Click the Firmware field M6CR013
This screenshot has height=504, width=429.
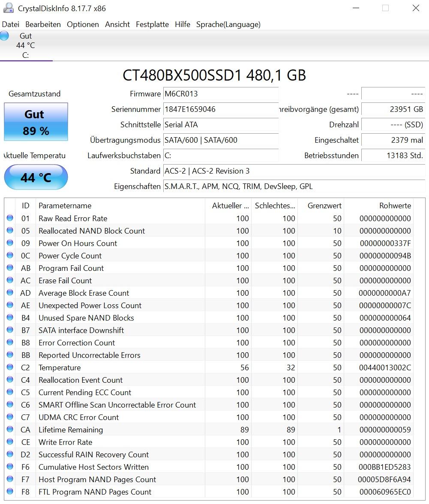coord(221,94)
